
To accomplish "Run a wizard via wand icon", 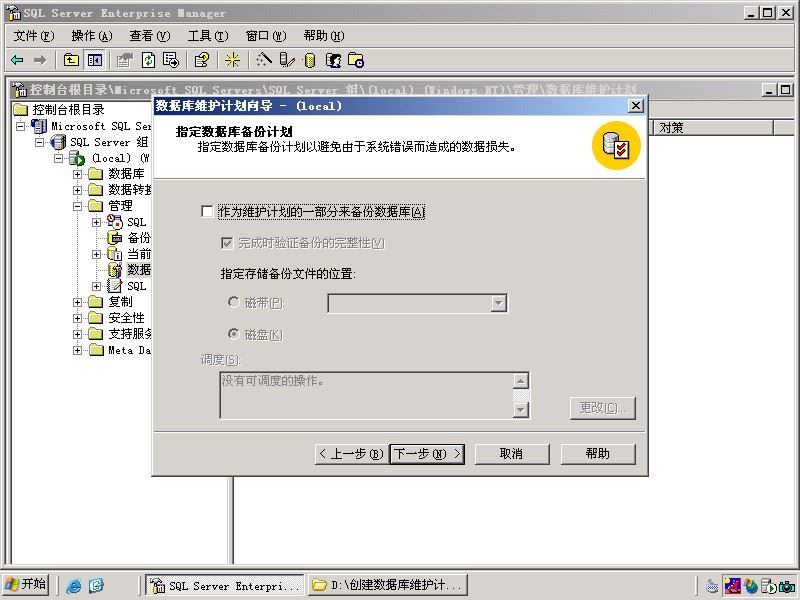I will 263,60.
